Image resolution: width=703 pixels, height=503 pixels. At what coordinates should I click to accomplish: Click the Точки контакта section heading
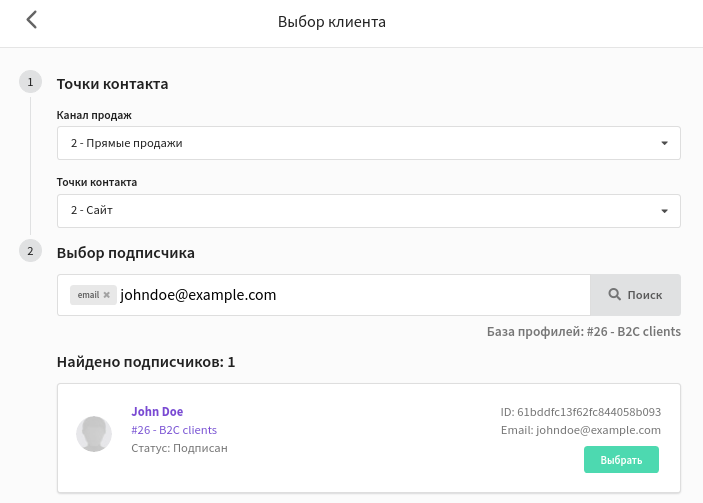click(112, 84)
